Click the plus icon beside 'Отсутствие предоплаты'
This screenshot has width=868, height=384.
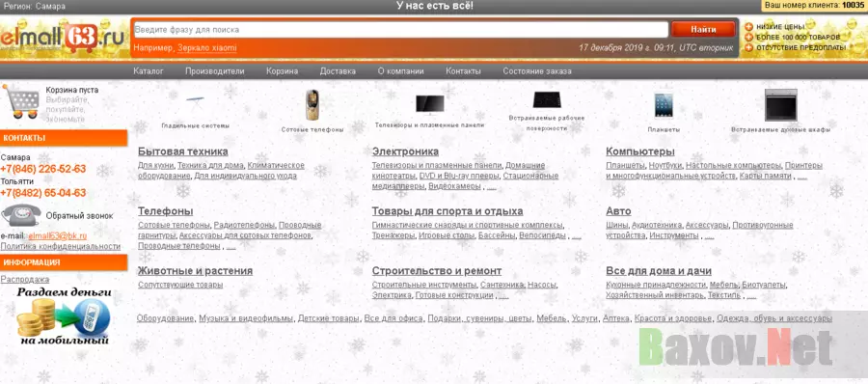click(749, 47)
